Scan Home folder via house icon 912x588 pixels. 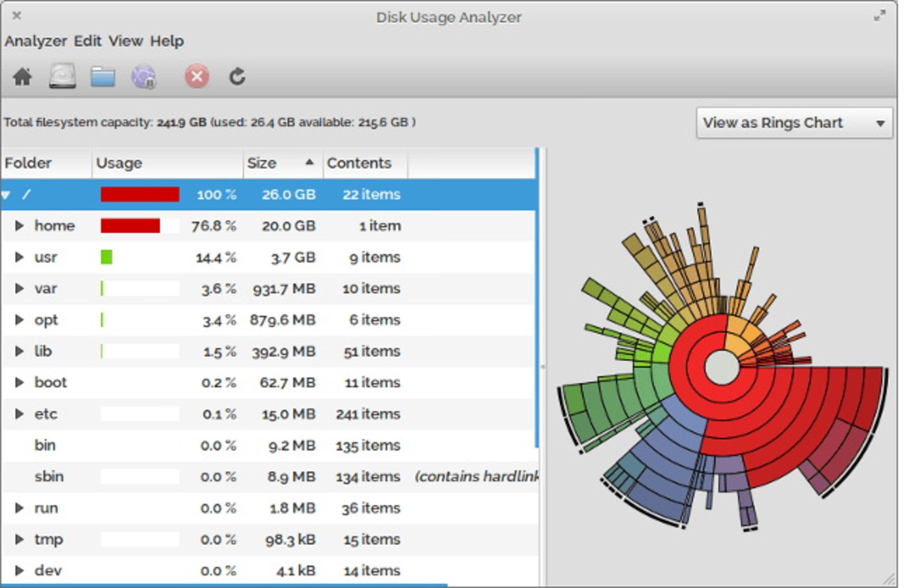point(22,76)
